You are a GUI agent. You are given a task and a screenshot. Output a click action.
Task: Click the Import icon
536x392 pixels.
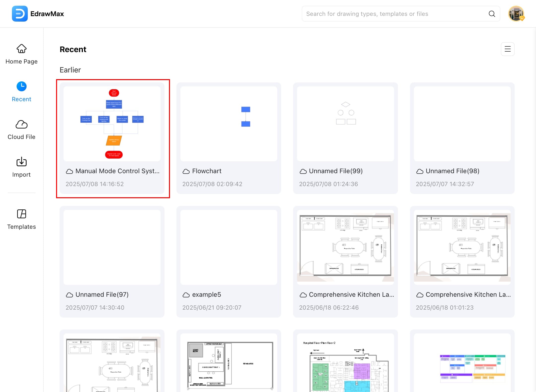point(22,162)
